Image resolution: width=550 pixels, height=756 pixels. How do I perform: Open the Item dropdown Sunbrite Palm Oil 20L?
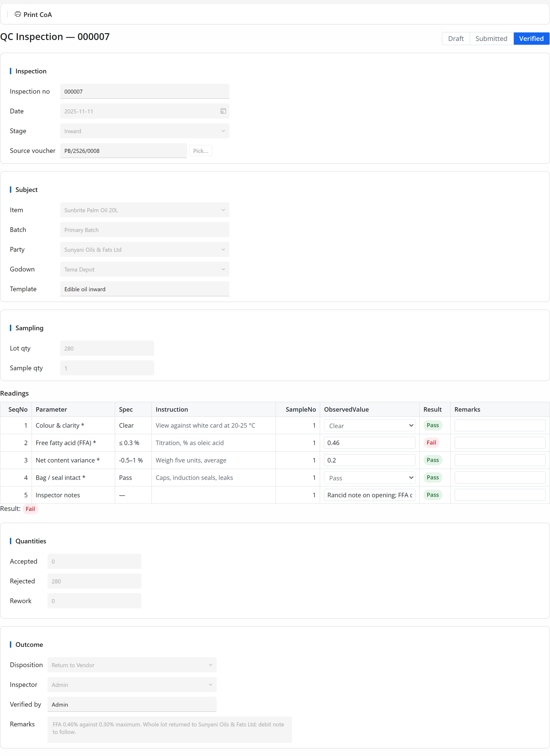coord(145,210)
